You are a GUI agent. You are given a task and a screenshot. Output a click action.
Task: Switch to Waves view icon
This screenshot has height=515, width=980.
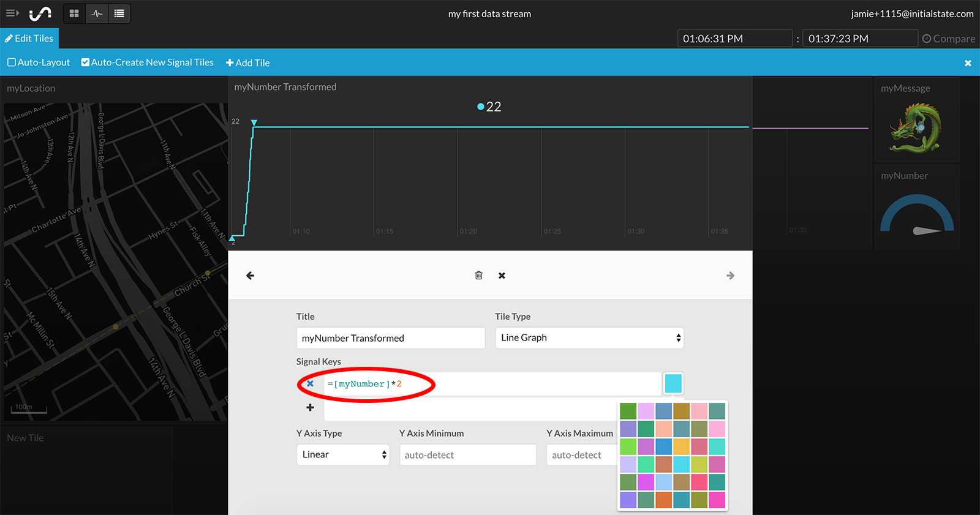click(97, 13)
